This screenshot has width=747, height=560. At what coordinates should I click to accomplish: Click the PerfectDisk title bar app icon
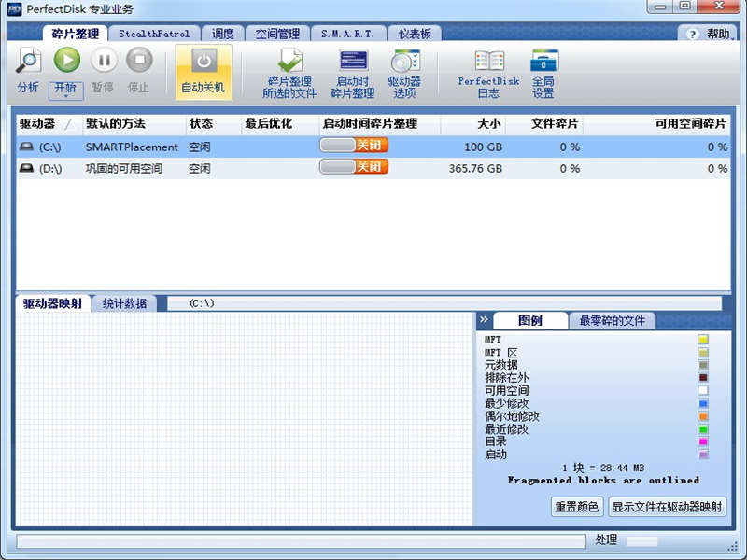(x=15, y=8)
